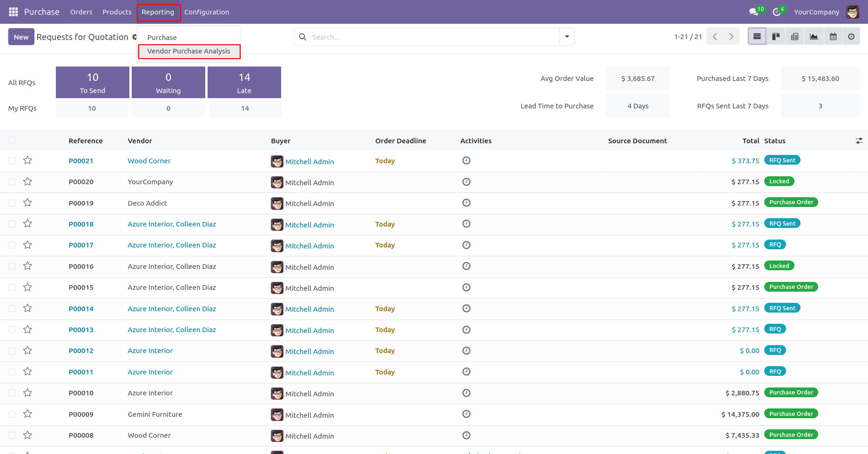Click Purchase app title
The image size is (868, 454).
point(42,12)
